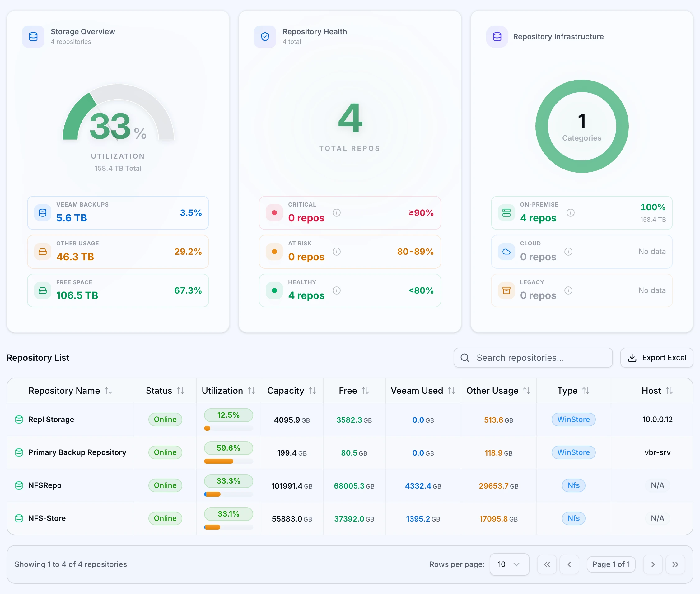This screenshot has height=594, width=700.
Task: Click the Categories donut chart
Action: point(582,126)
